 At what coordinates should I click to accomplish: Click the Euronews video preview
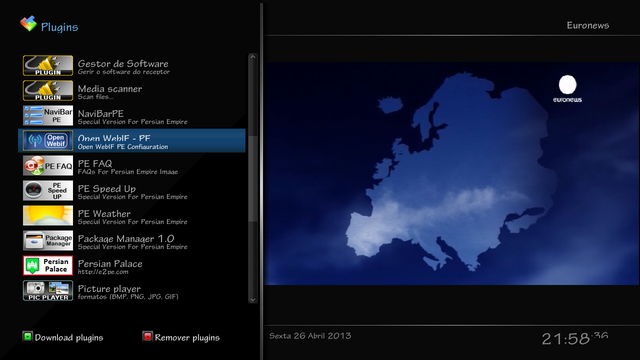click(452, 173)
